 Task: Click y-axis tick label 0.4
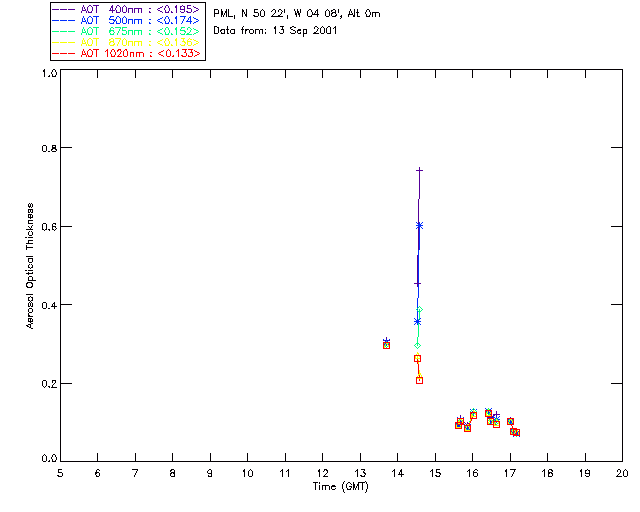tap(49, 305)
